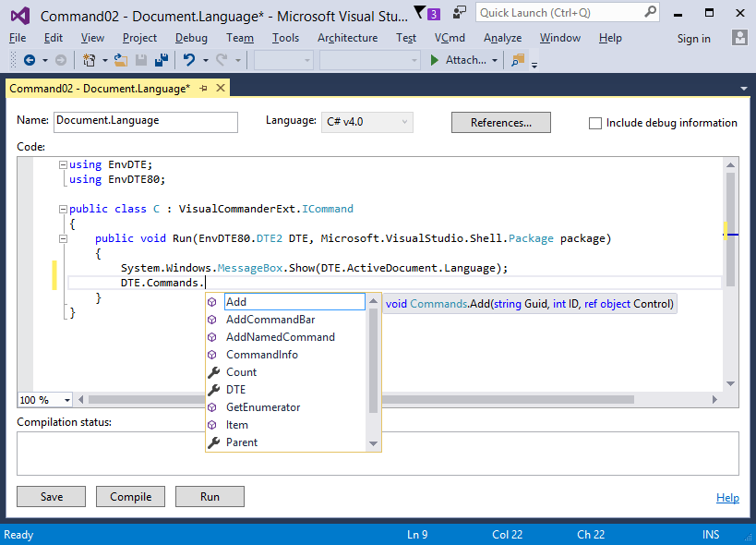The height and width of the screenshot is (545, 756).
Task: Click the Save All icon
Action: coord(161,60)
